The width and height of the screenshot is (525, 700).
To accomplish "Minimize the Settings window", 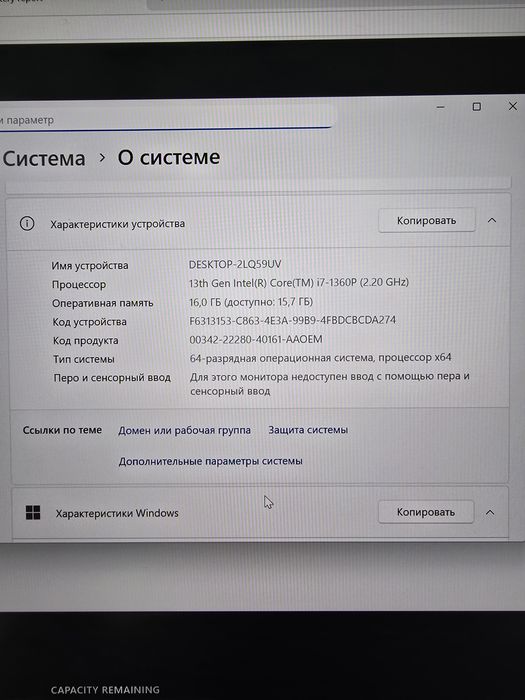I will click(441, 107).
